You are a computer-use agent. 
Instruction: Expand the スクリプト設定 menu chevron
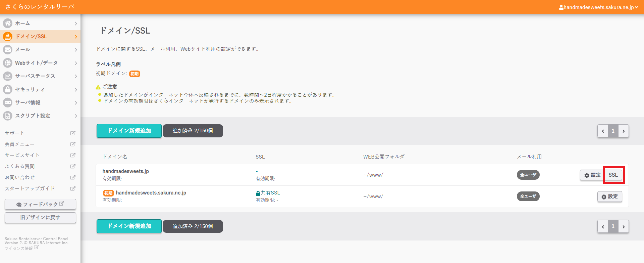[76, 116]
